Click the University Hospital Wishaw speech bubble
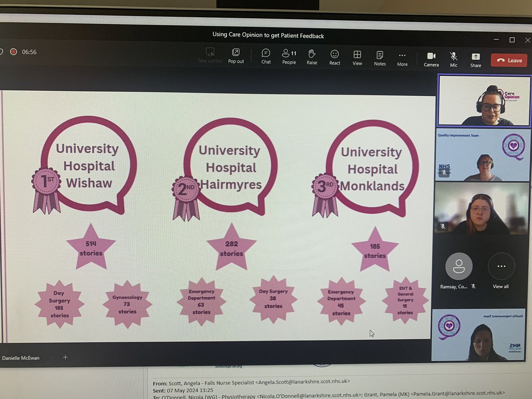This screenshot has width=532, height=399. [89, 165]
